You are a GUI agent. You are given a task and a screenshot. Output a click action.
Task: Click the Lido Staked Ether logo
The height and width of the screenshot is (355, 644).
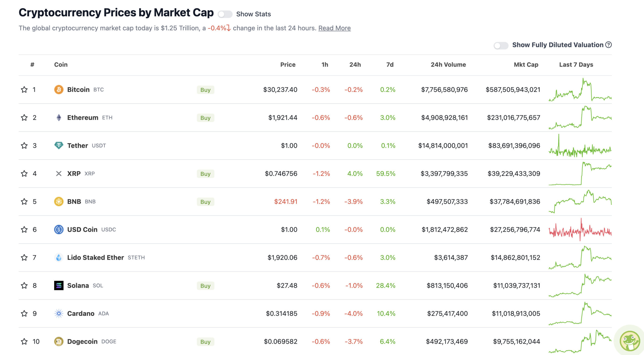59,258
